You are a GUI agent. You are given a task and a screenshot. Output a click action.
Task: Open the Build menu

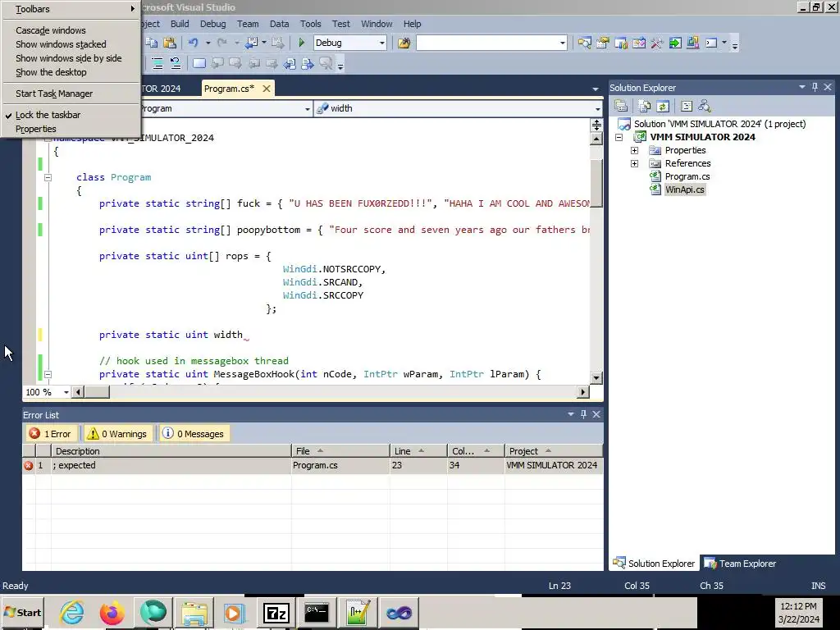click(x=180, y=24)
